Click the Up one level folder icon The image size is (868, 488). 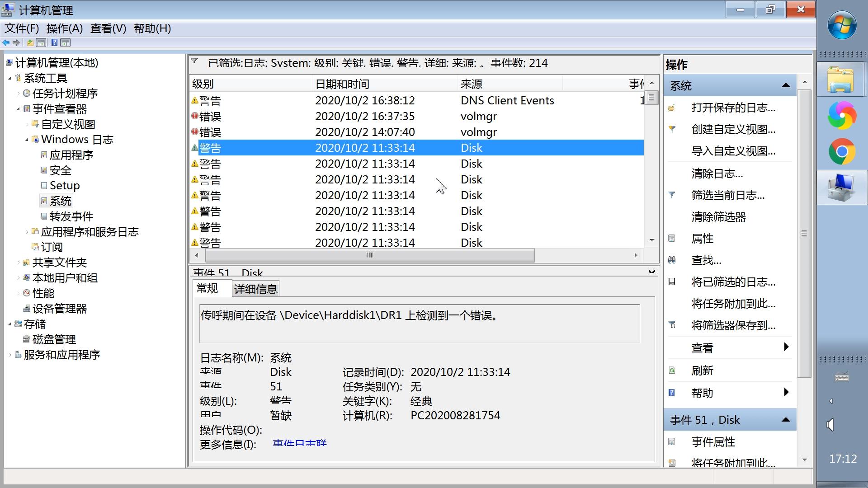[x=30, y=43]
